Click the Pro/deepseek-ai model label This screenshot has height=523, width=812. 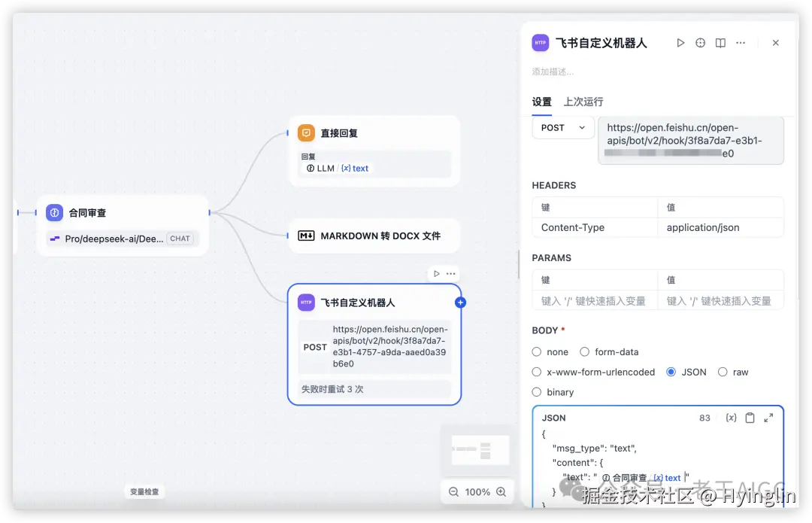(114, 239)
